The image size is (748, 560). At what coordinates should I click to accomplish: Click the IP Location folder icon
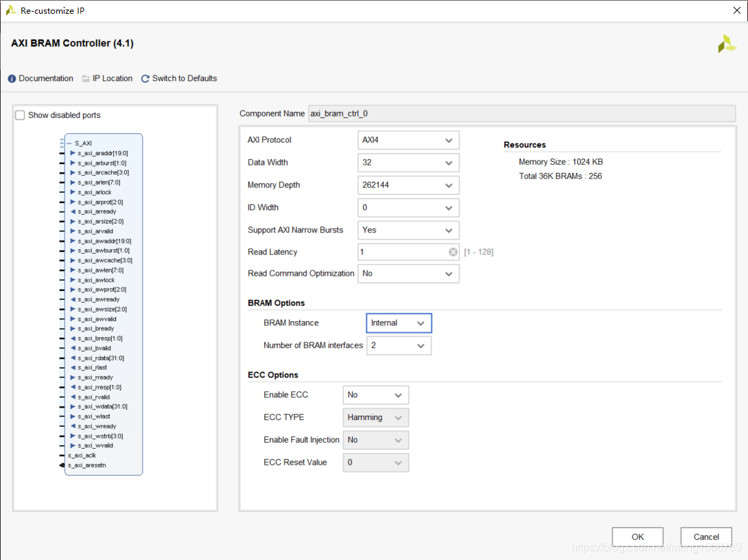[x=86, y=79]
